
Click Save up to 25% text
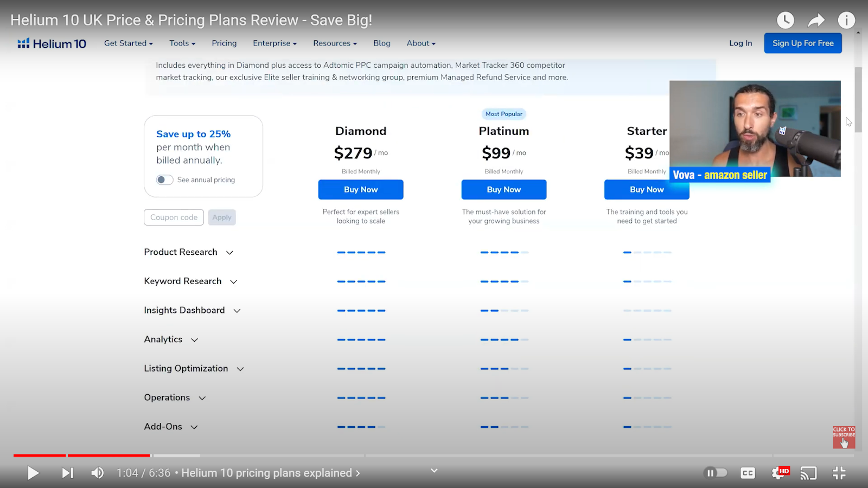tap(194, 134)
